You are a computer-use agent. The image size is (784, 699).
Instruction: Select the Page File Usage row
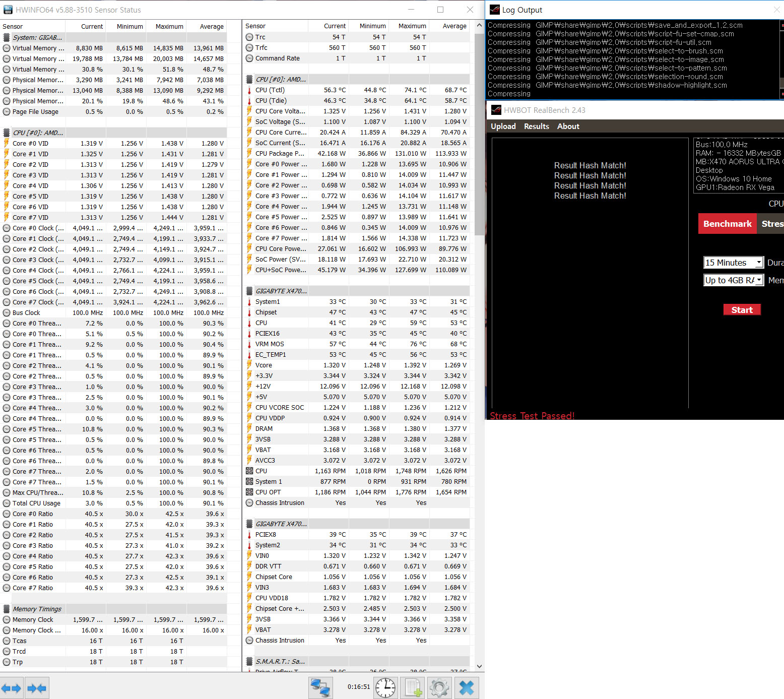click(113, 111)
